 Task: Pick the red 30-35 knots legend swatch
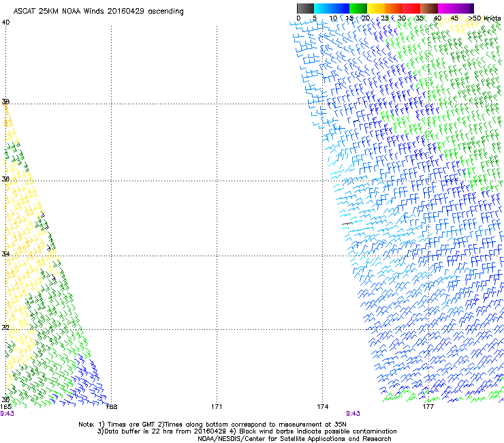411,8
